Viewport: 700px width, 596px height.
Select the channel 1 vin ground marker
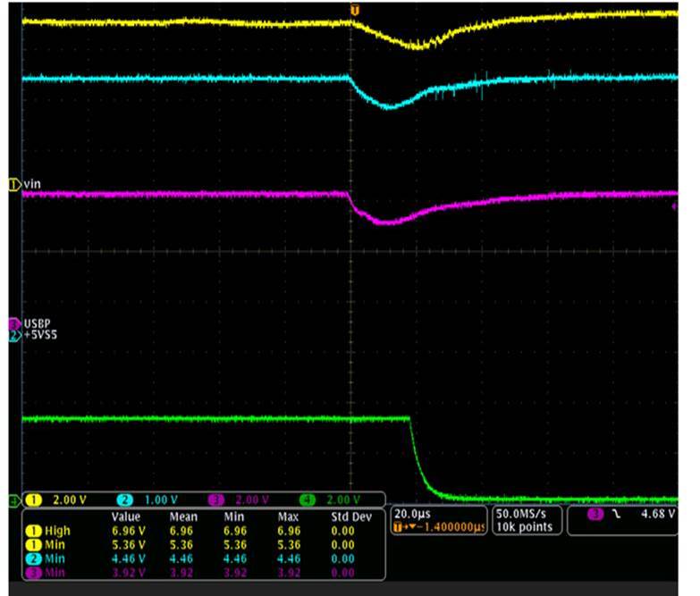(14, 184)
